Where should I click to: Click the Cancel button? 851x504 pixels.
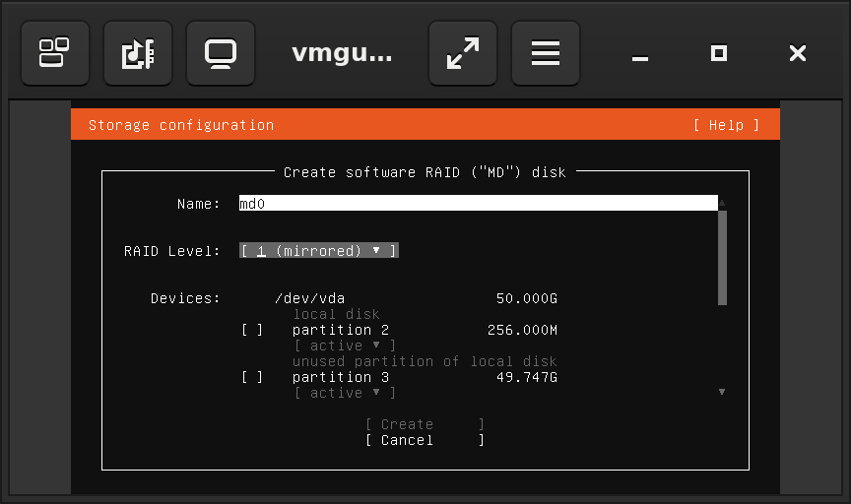pyautogui.click(x=425, y=440)
